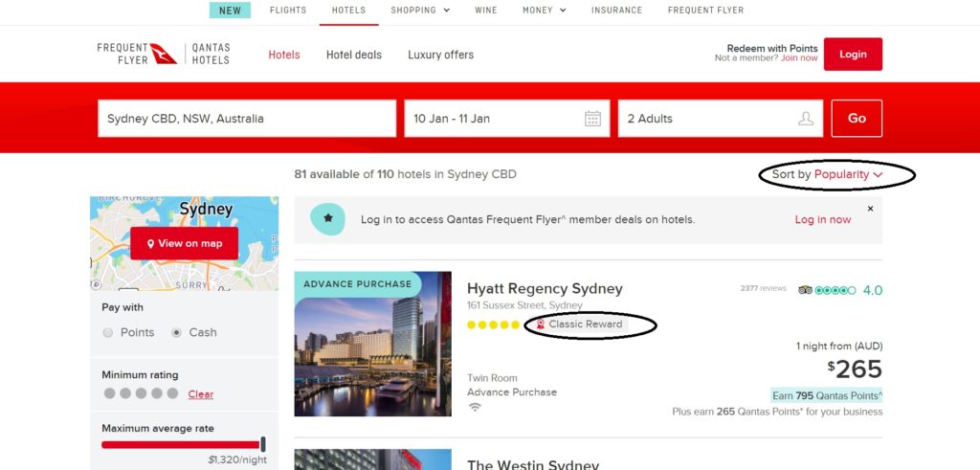Click the Log in now link
Image resolution: width=980 pixels, height=470 pixels.
point(822,219)
